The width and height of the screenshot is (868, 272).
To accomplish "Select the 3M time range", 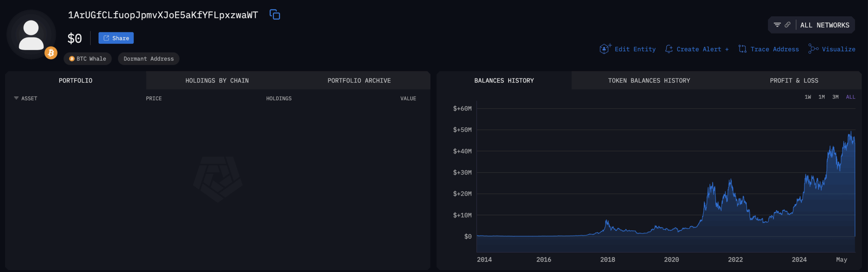I will pyautogui.click(x=835, y=97).
